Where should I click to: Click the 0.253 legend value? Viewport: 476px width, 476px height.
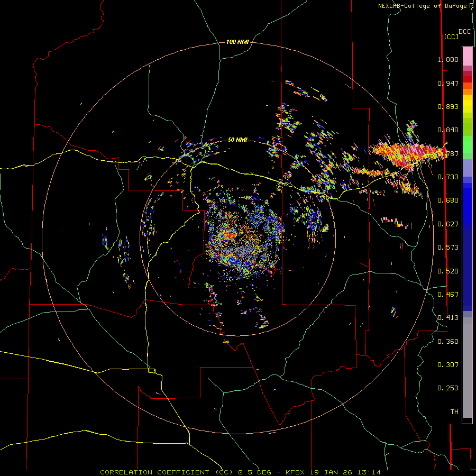pyautogui.click(x=448, y=388)
